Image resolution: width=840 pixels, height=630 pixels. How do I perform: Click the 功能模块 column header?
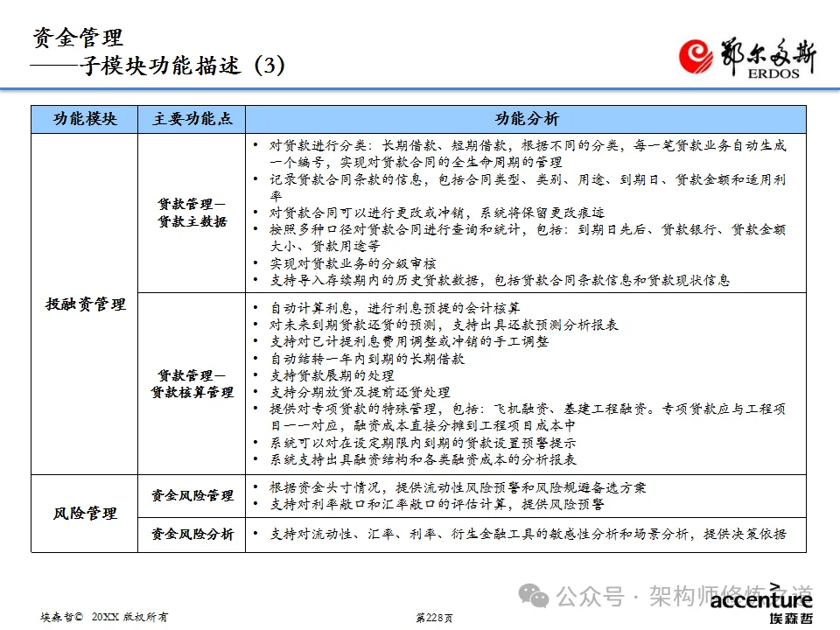85,119
